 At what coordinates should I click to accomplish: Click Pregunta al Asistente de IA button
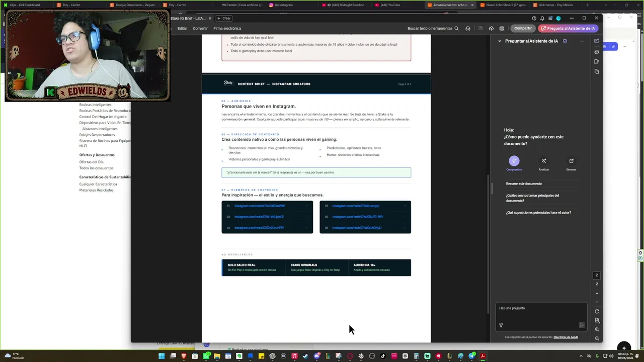coord(568,29)
